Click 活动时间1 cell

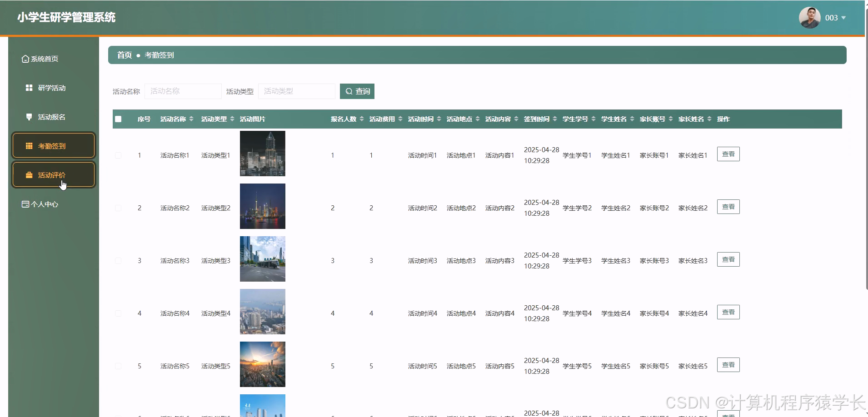[423, 155]
